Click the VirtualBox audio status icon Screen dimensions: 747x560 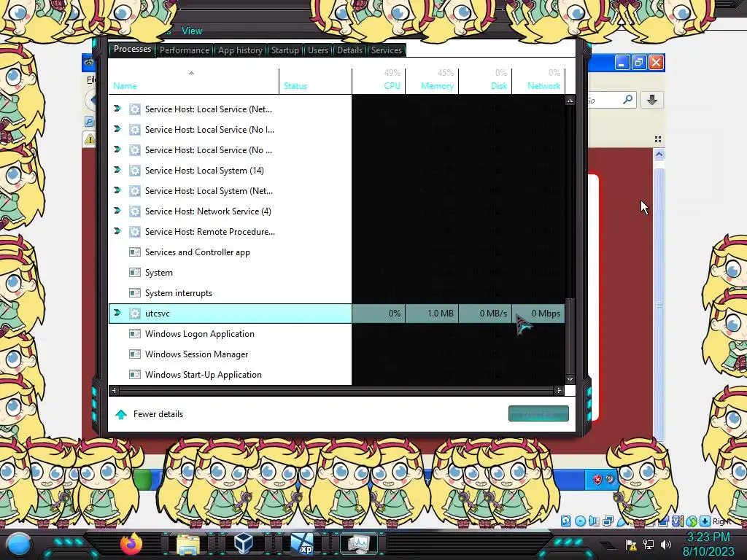click(x=594, y=521)
